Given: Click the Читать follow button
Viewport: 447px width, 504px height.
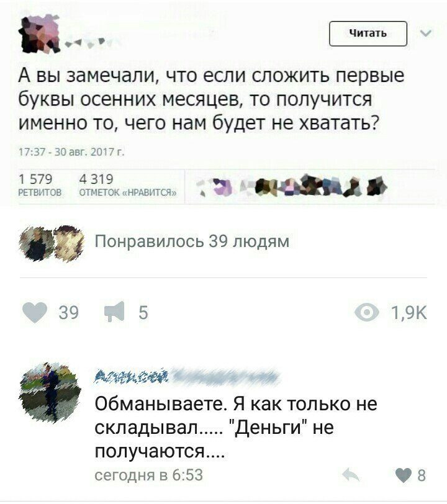Looking at the screenshot, I should 368,34.
